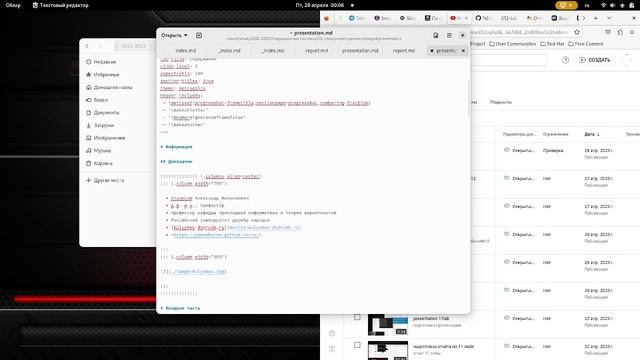Click the СОЗДАТЬ button in YouTube Studio

coord(595,60)
